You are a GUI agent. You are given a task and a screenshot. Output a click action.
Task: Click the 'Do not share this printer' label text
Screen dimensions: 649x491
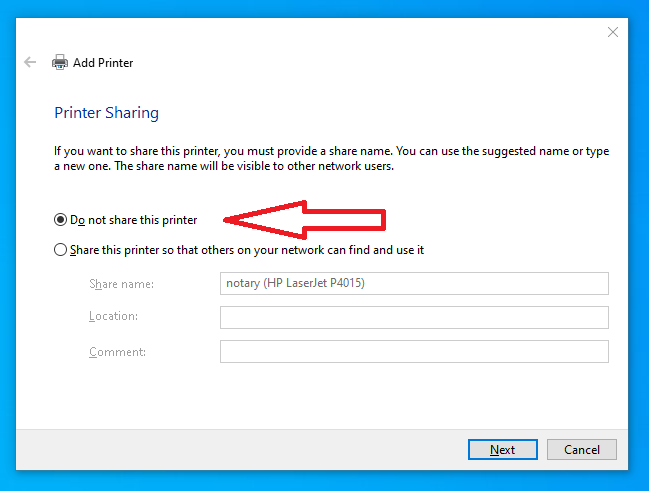134,220
